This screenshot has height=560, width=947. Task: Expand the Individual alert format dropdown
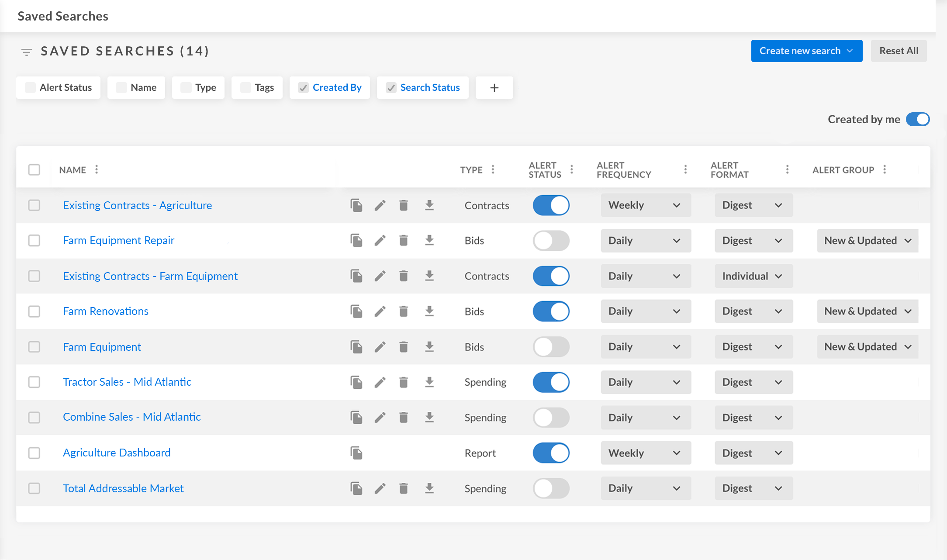(x=753, y=276)
